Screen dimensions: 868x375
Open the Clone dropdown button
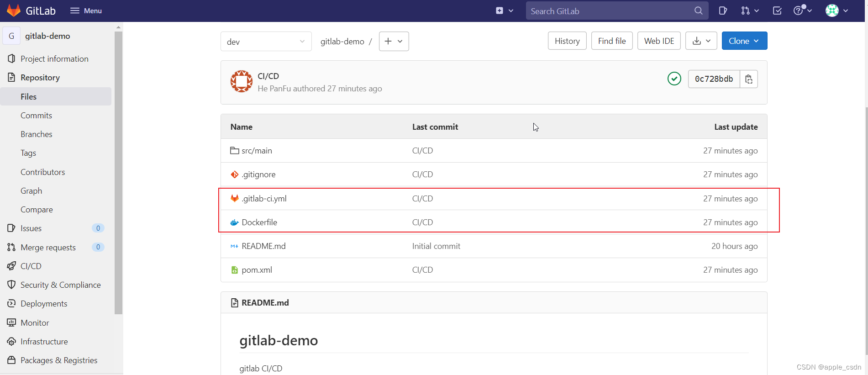[744, 41]
